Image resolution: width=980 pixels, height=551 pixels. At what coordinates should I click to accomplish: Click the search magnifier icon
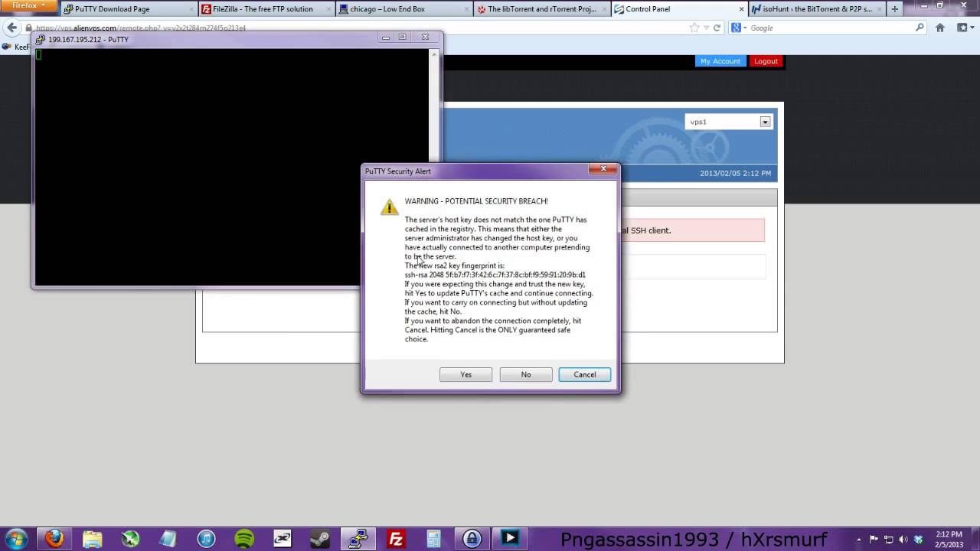(x=920, y=28)
